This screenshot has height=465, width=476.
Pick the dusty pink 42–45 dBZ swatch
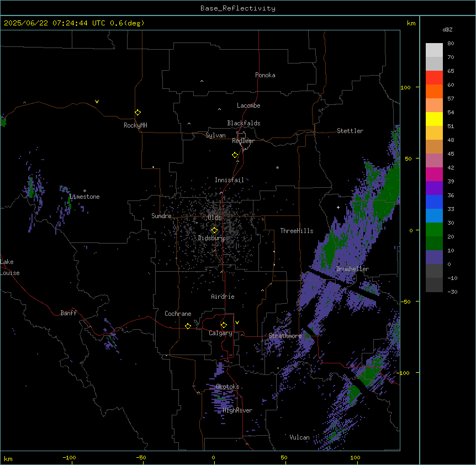tap(434, 161)
